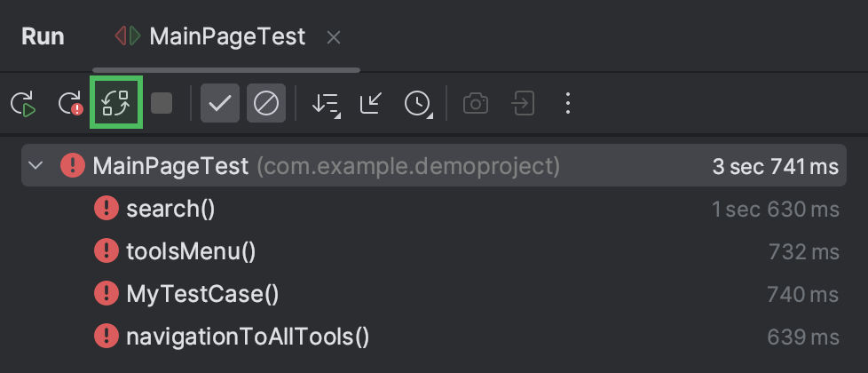This screenshot has width=868, height=373.
Task: Open the three-dot more options menu
Action: 568,104
